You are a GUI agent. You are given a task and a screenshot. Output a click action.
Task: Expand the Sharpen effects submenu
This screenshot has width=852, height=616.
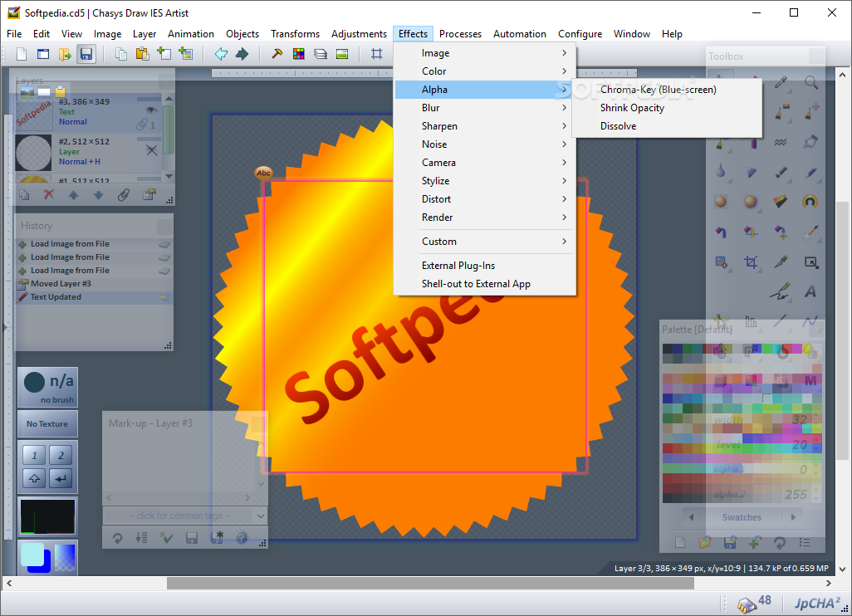(485, 126)
